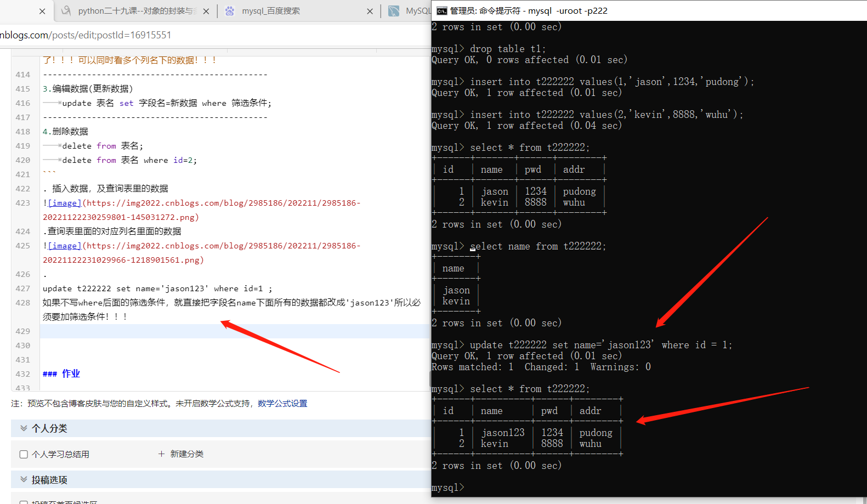867x504 pixels.
Task: Click the 新建分类 button label
Action: [x=187, y=454]
